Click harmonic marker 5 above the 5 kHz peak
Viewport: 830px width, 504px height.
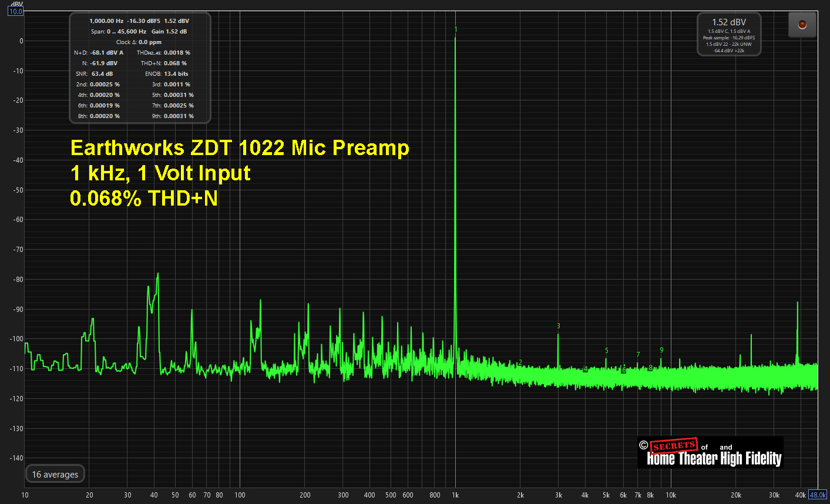tap(607, 351)
